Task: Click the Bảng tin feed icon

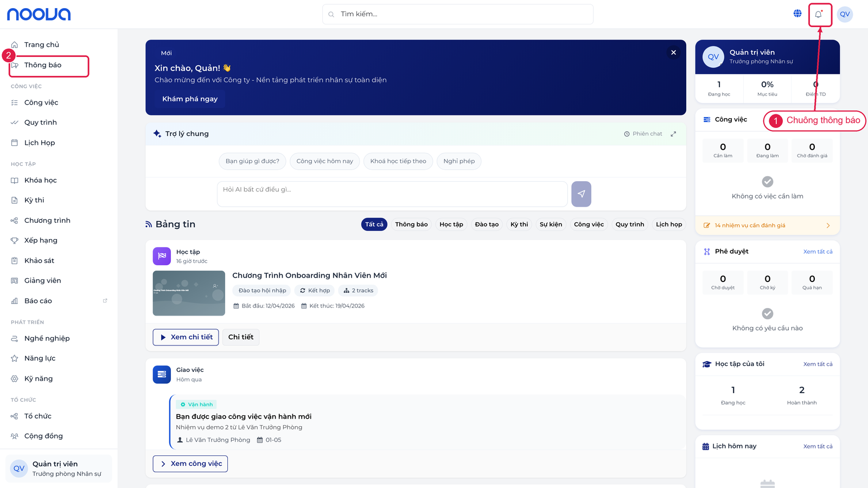Action: [149, 224]
